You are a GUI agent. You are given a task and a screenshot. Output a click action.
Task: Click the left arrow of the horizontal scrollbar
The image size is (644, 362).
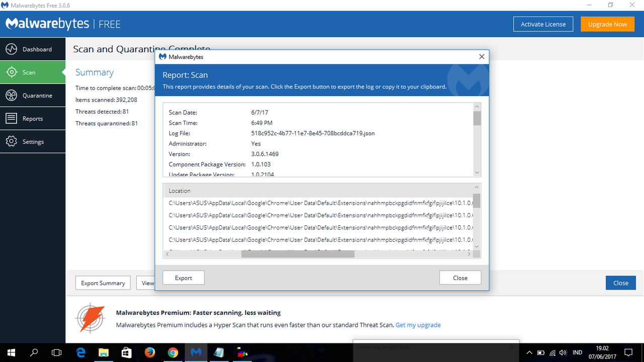tap(168, 254)
